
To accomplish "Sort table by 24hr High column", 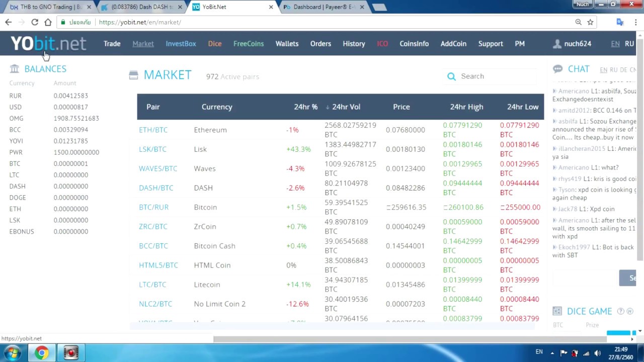I will point(466,107).
